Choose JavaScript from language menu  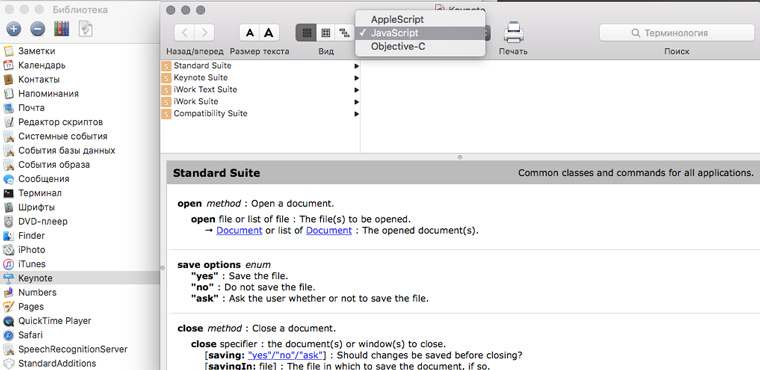420,33
